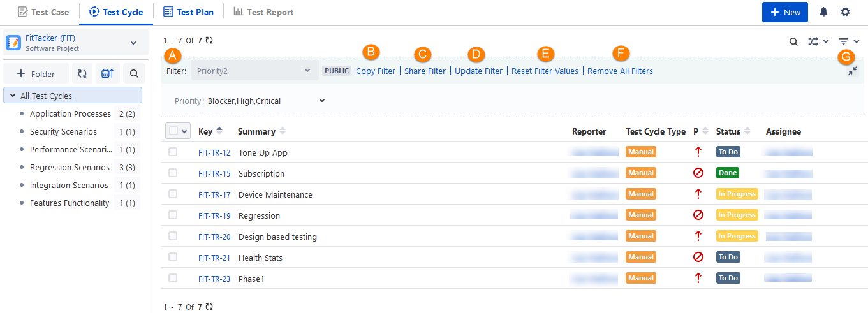The height and width of the screenshot is (313, 868).
Task: Select the Regression Scenarios folder
Action: pyautogui.click(x=70, y=168)
